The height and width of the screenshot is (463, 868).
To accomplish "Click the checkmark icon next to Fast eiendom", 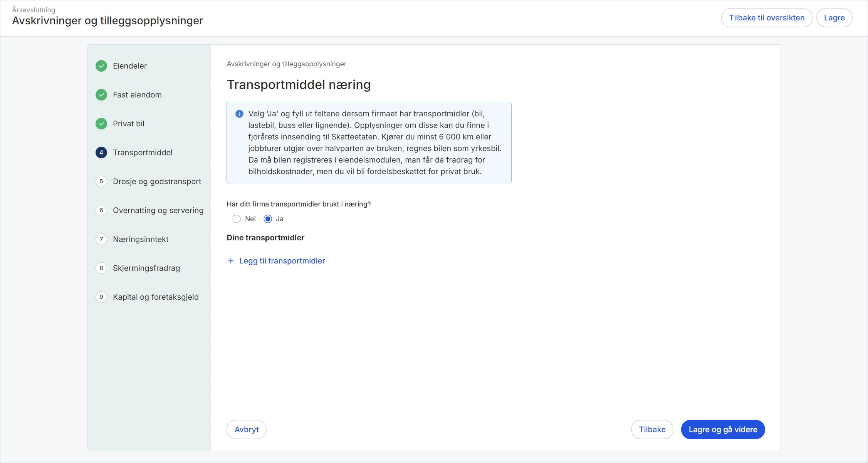I will click(x=101, y=95).
